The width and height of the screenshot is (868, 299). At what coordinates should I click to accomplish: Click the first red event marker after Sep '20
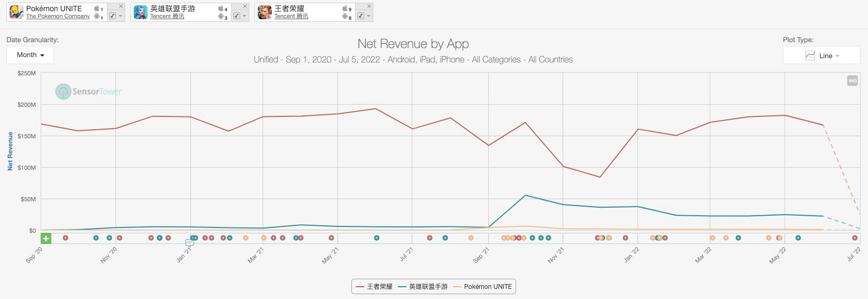65,238
